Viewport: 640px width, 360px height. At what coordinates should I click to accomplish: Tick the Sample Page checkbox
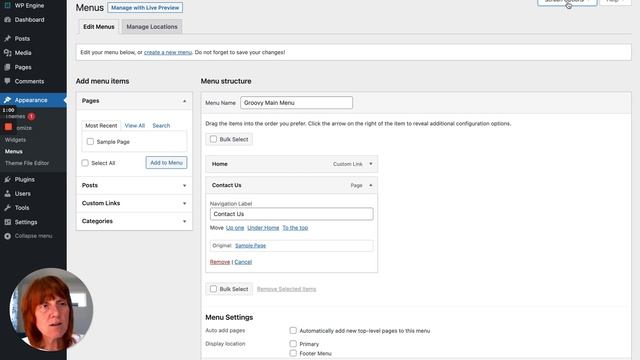(90, 142)
